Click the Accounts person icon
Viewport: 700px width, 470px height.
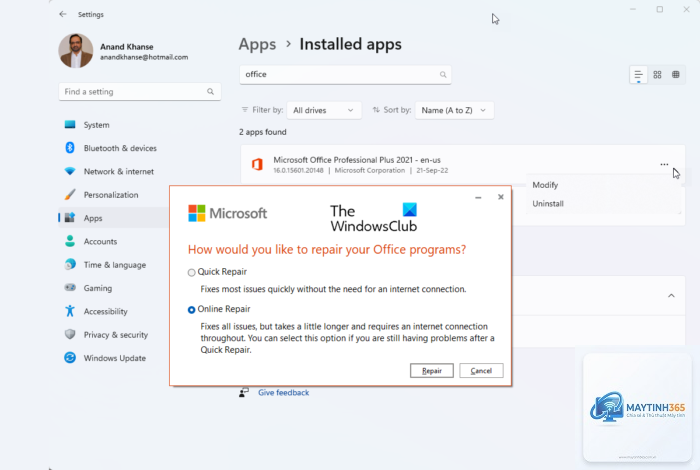coord(70,241)
